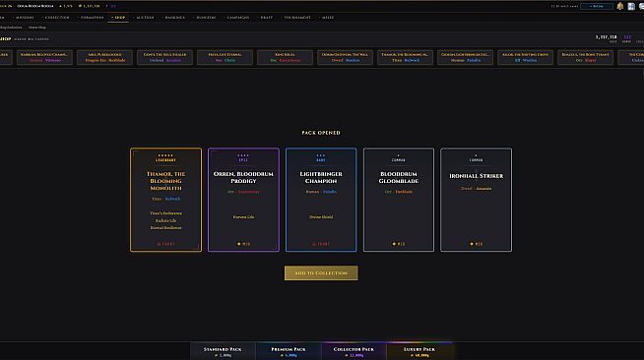Click the 'Pack Opened' heading
Screen dimensions: 644x360
coord(321,133)
